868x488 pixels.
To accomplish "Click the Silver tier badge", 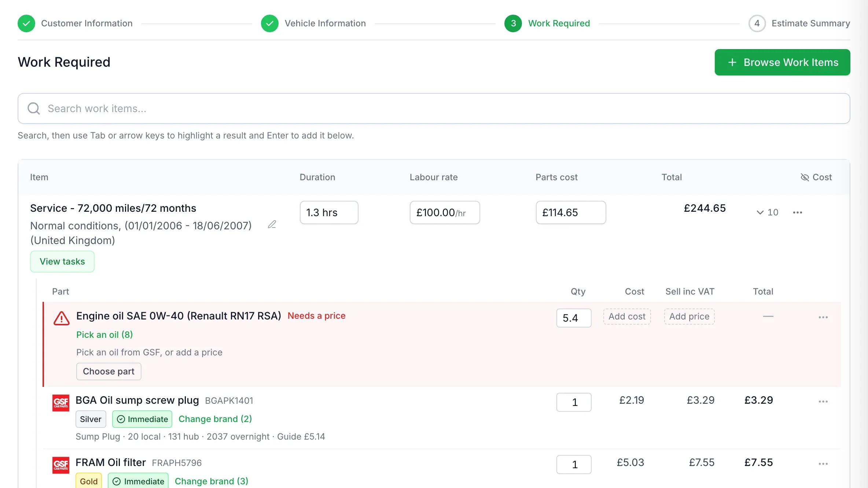I will click(91, 419).
